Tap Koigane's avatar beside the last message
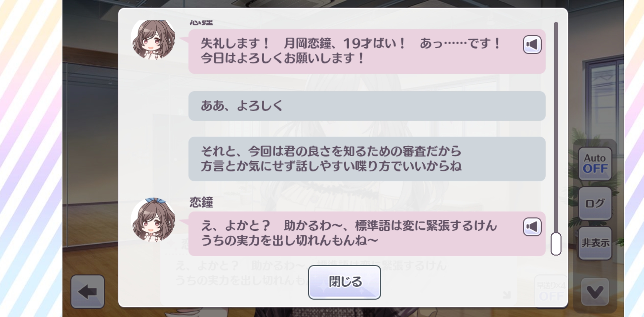The width and height of the screenshot is (644, 317). pos(153,220)
